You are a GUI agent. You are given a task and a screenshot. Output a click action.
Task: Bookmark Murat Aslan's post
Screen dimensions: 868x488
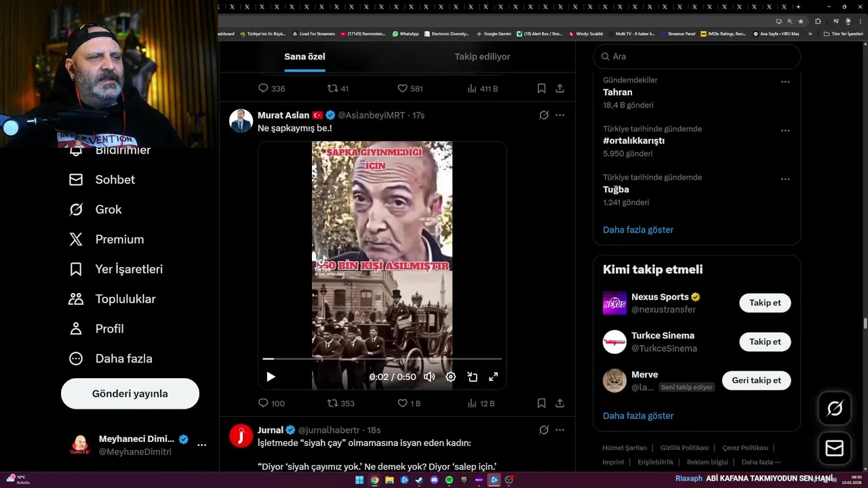point(541,403)
